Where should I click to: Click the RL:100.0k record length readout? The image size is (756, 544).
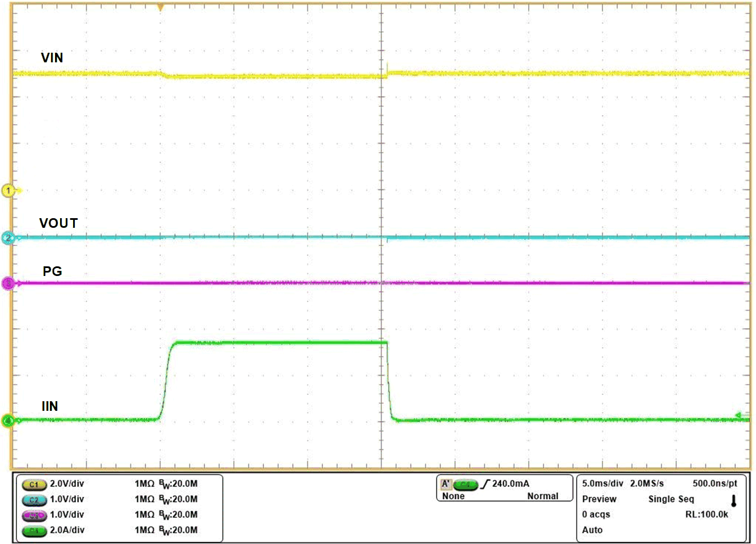pyautogui.click(x=707, y=515)
